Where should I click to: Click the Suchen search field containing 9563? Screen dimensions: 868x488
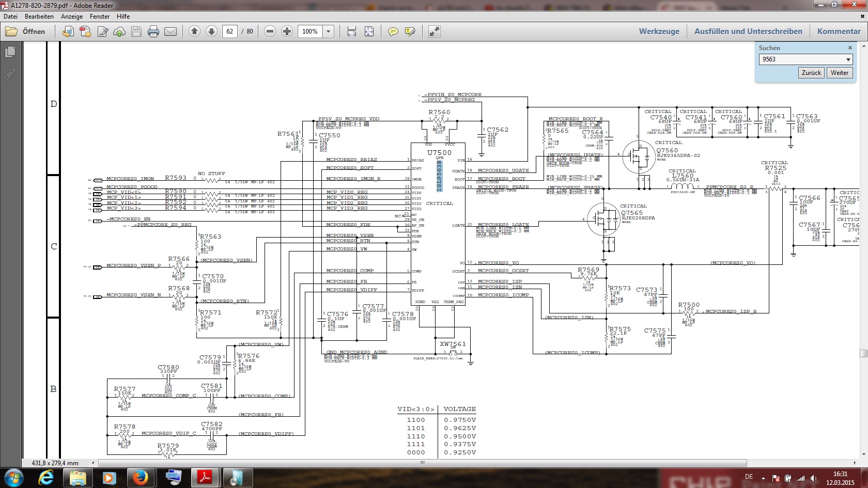[x=801, y=59]
